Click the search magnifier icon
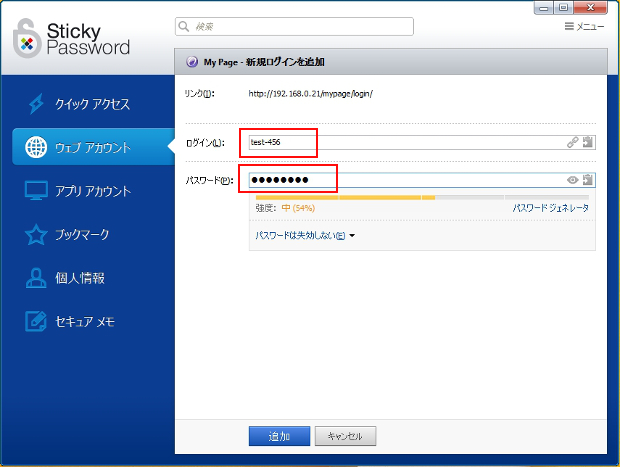620x467 pixels. coord(183,26)
